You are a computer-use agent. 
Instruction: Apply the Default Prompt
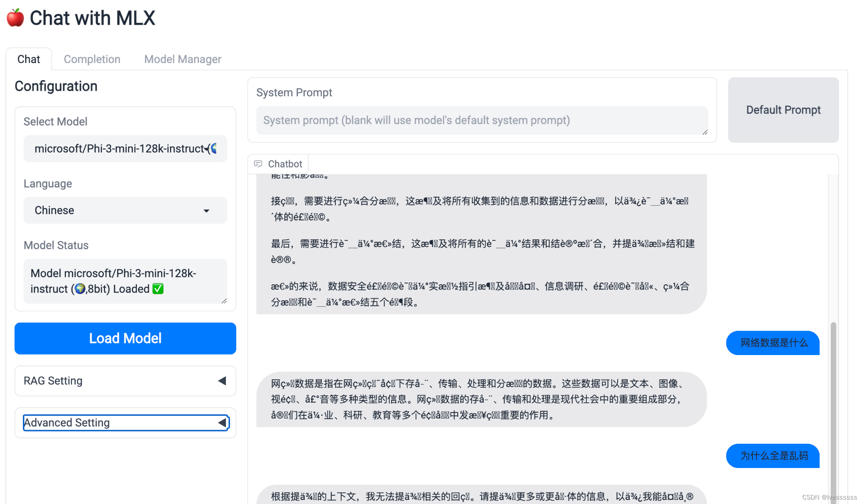[x=783, y=110]
